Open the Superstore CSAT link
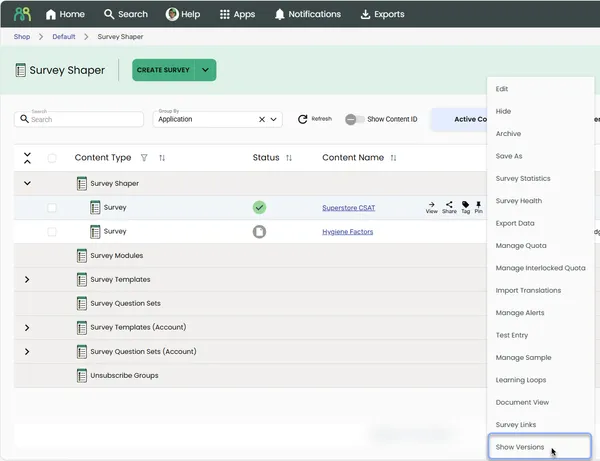 coord(349,208)
